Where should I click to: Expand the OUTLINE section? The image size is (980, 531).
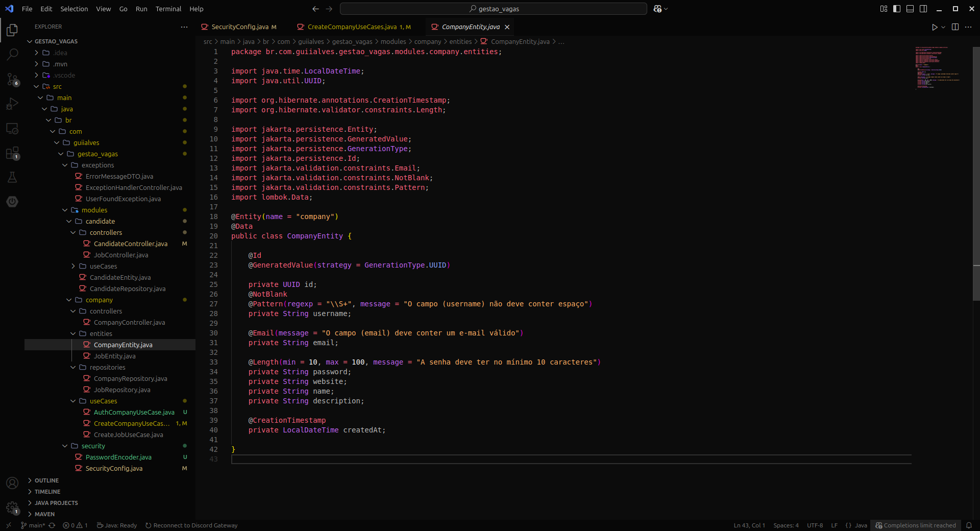tap(46, 480)
